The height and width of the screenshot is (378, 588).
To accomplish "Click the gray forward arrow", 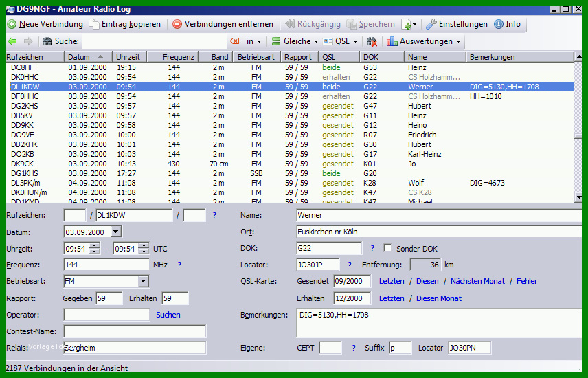I will 28,41.
